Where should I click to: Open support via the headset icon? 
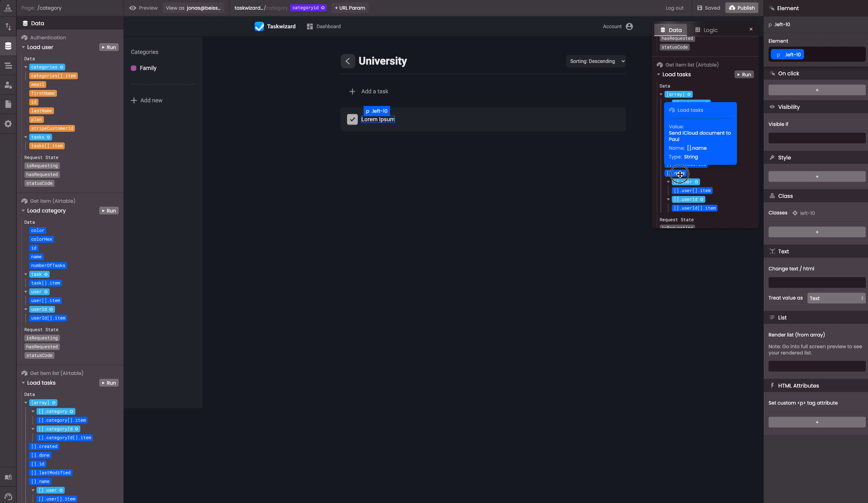click(x=8, y=496)
